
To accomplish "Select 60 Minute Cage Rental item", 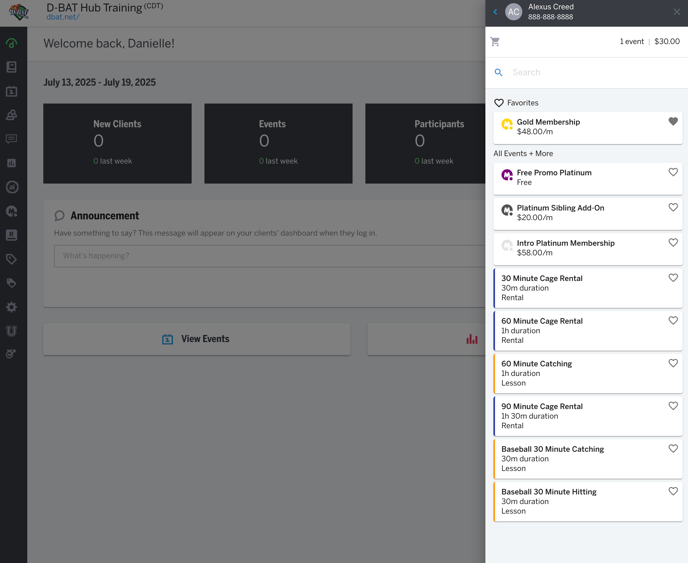I will tap(588, 331).
